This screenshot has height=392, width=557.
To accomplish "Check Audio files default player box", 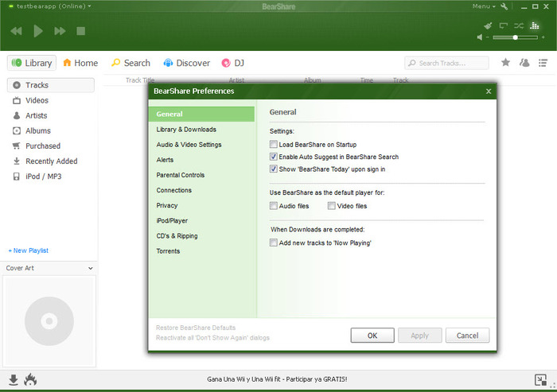I will click(x=274, y=206).
